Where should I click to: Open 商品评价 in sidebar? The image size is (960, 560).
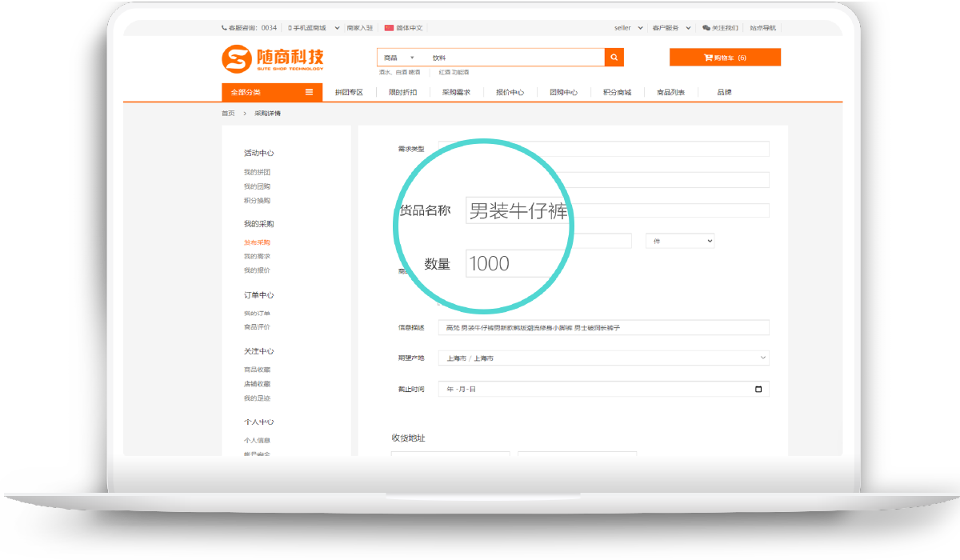pyautogui.click(x=257, y=327)
